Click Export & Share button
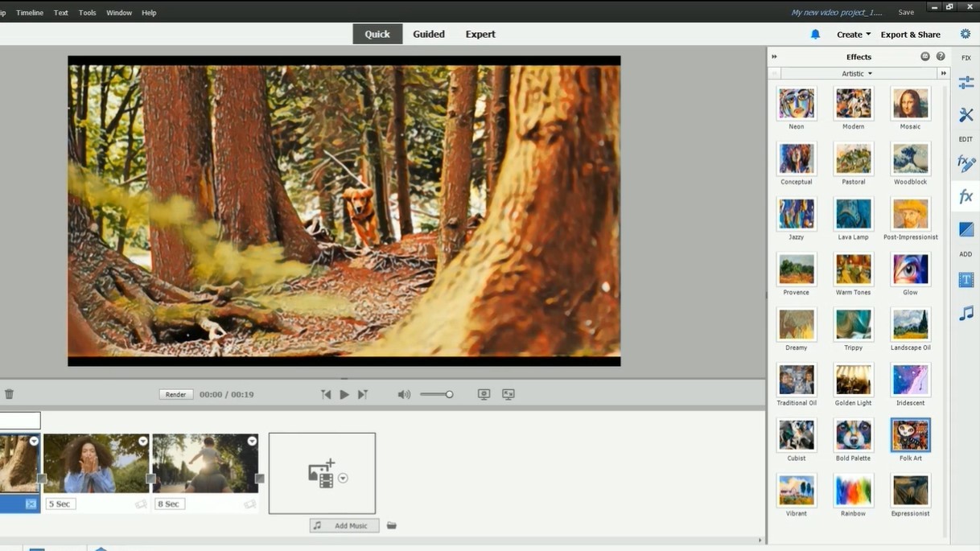 point(910,35)
